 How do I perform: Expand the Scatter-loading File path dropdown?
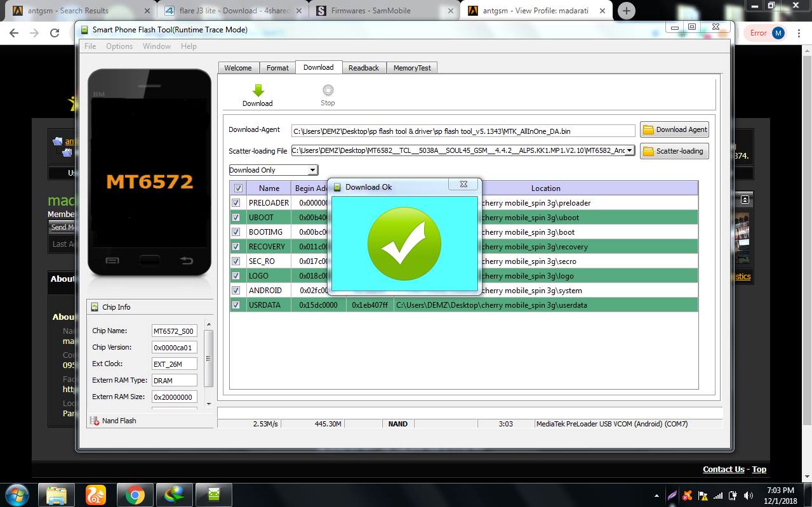tap(630, 150)
